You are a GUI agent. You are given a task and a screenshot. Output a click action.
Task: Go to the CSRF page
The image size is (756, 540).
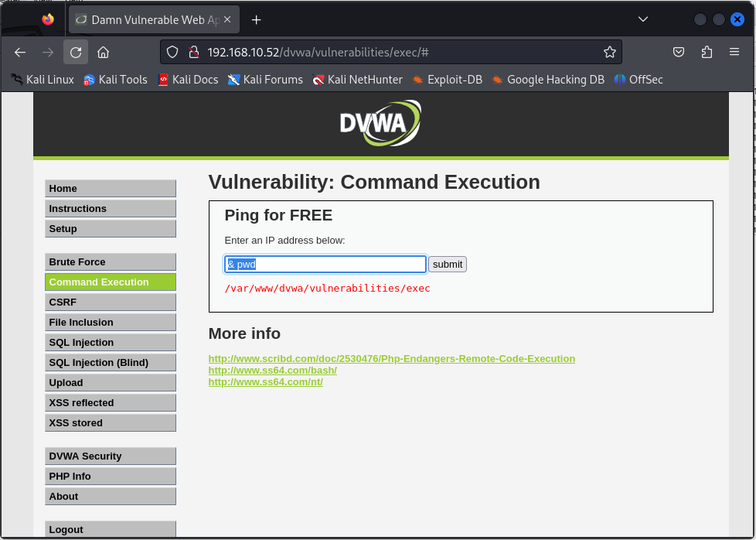tap(111, 302)
